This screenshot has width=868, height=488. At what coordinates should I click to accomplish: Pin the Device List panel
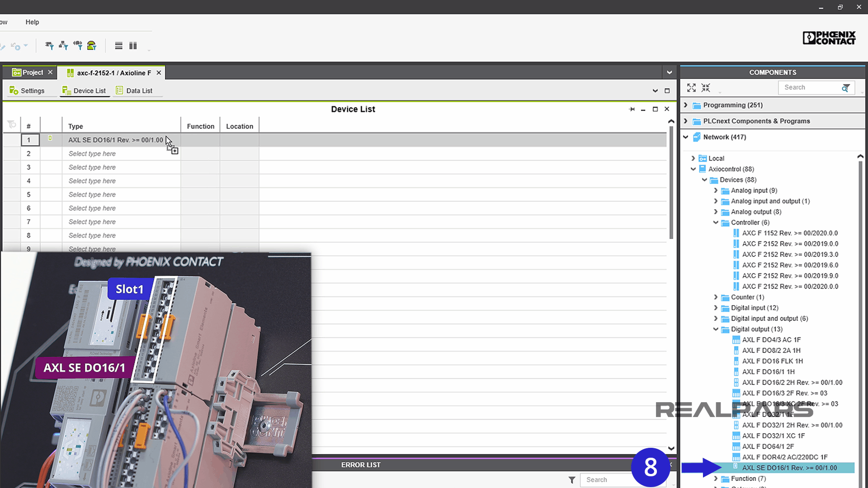coord(632,109)
